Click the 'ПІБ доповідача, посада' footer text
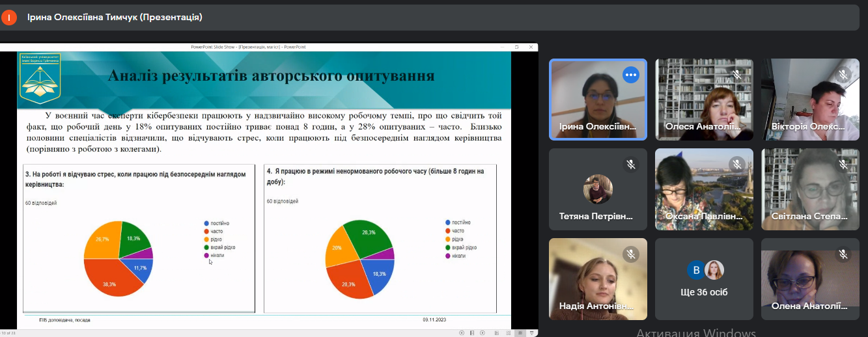Screen dimensions: 868x337 (x=64, y=320)
